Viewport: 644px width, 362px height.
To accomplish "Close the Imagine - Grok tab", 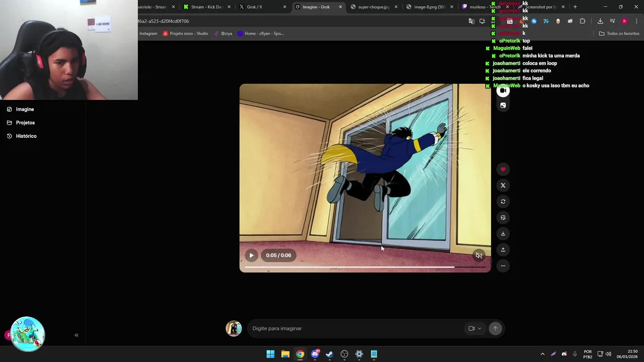I will click(340, 7).
